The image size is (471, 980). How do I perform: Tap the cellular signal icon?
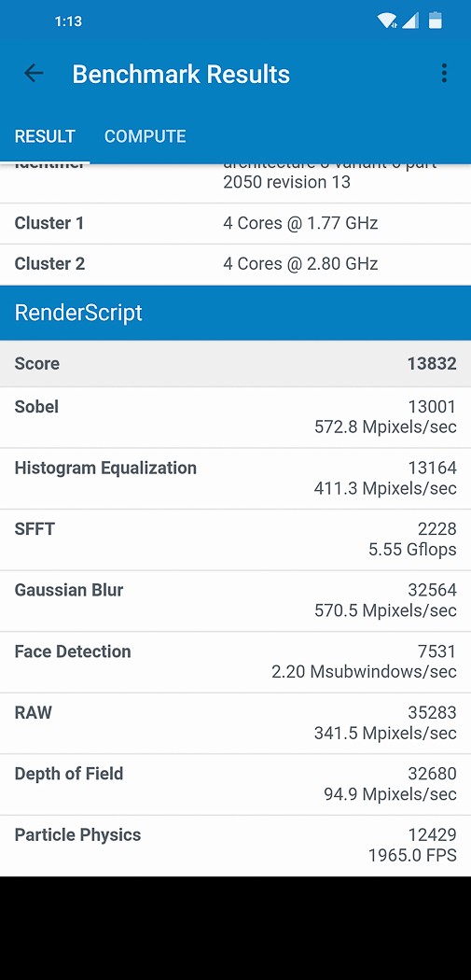410,21
